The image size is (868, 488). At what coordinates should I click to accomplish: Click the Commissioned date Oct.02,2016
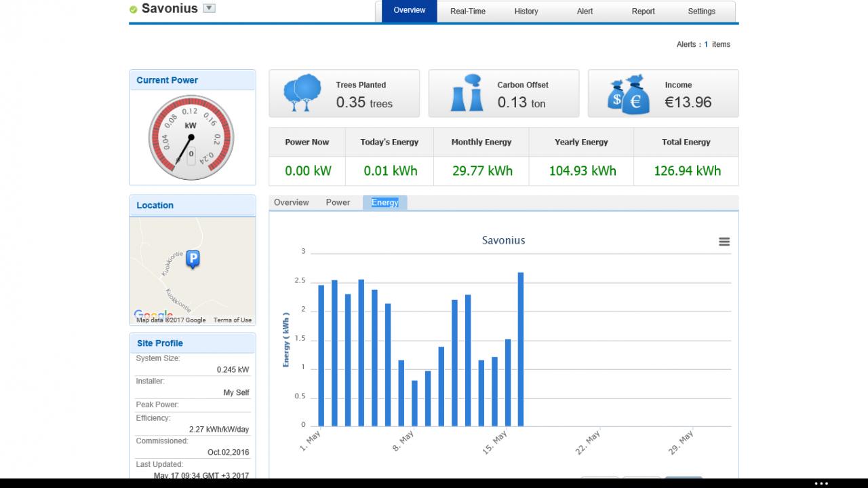coord(229,453)
